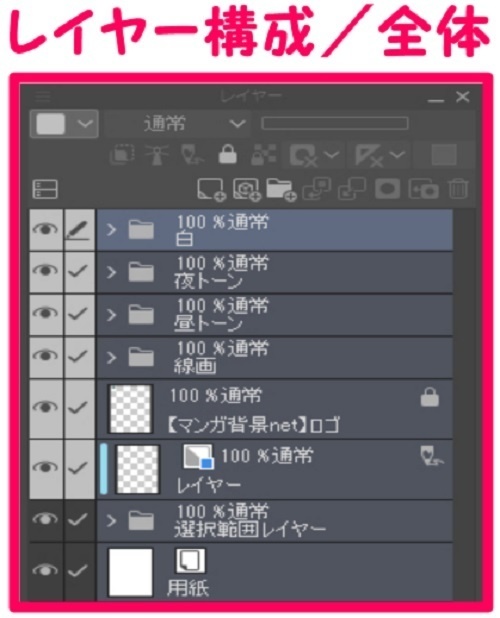
Task: Open the palette color dropdown arrow
Action: [85, 124]
